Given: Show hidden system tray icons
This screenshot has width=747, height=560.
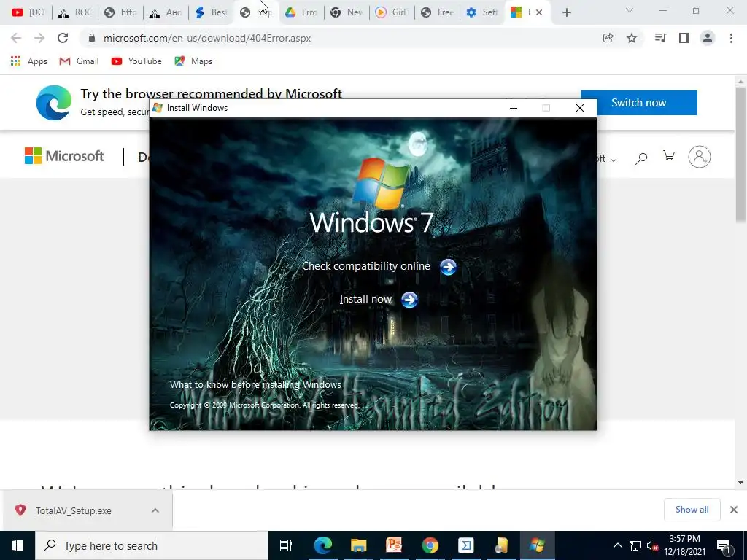Looking at the screenshot, I should pyautogui.click(x=617, y=545).
